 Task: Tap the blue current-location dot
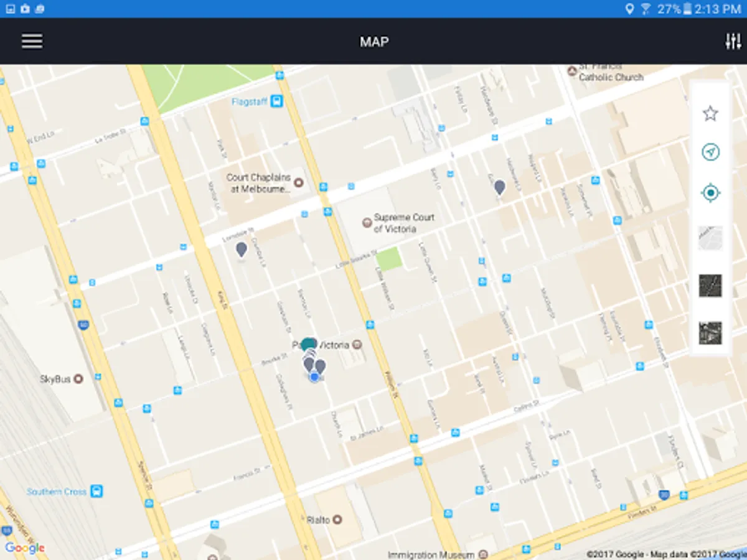click(x=314, y=377)
